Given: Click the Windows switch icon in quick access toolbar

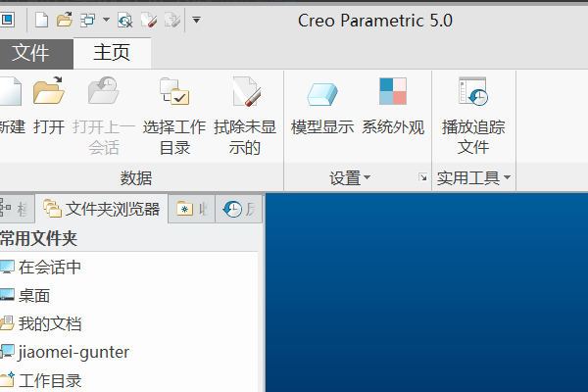Looking at the screenshot, I should click(88, 20).
